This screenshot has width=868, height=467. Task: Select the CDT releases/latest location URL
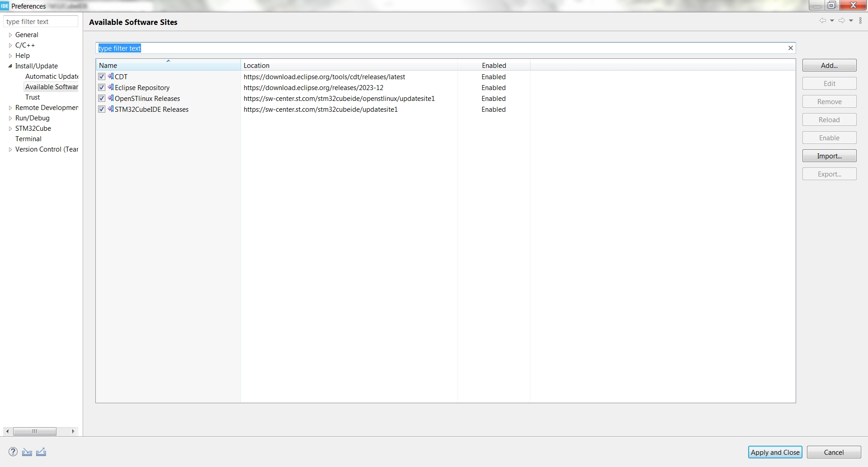324,76
